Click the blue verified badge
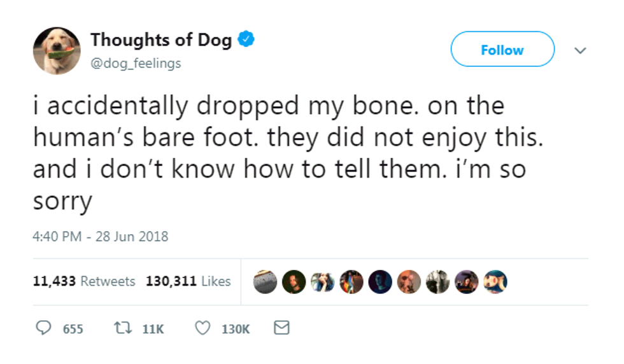This screenshot has height=364, width=624. coord(246,39)
